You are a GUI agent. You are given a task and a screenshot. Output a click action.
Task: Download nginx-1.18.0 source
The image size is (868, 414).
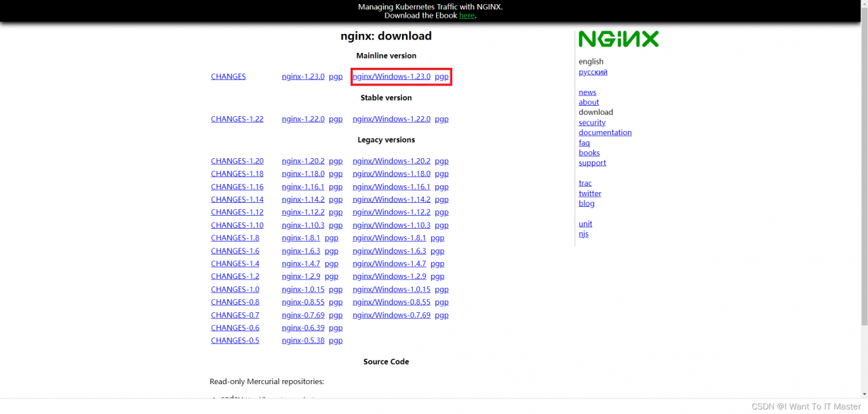click(303, 174)
